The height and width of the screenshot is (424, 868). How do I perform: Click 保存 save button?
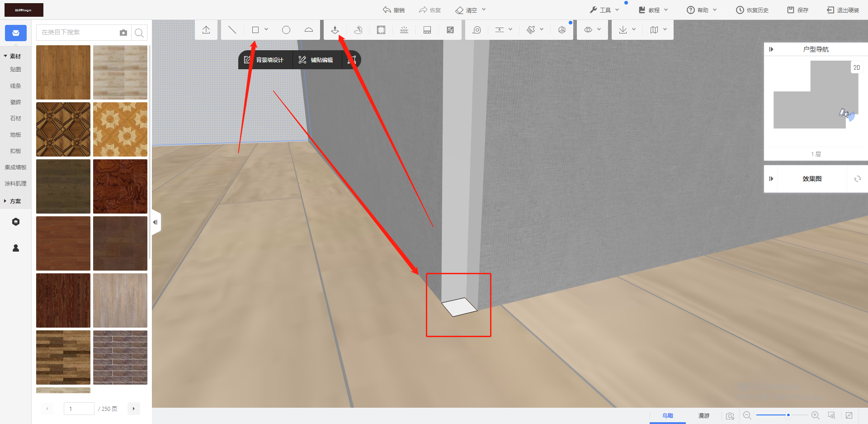(x=798, y=10)
